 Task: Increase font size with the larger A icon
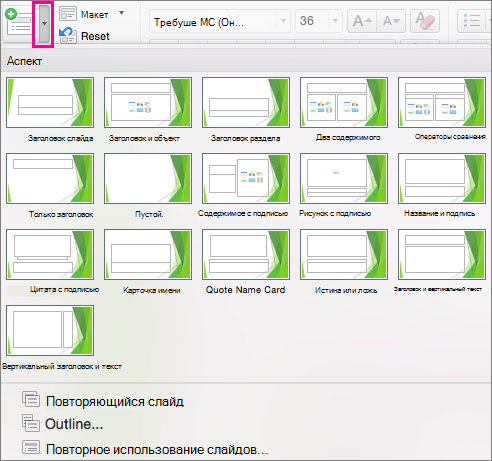point(362,21)
